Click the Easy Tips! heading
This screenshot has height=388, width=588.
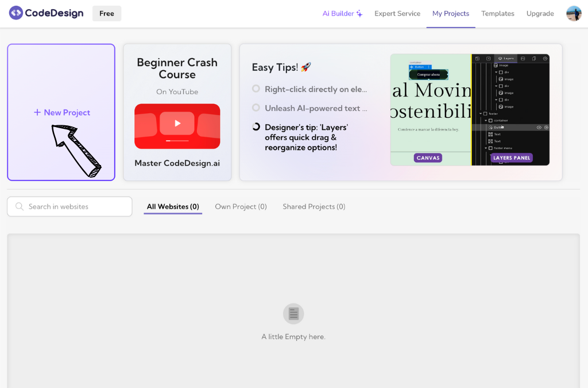[275, 67]
